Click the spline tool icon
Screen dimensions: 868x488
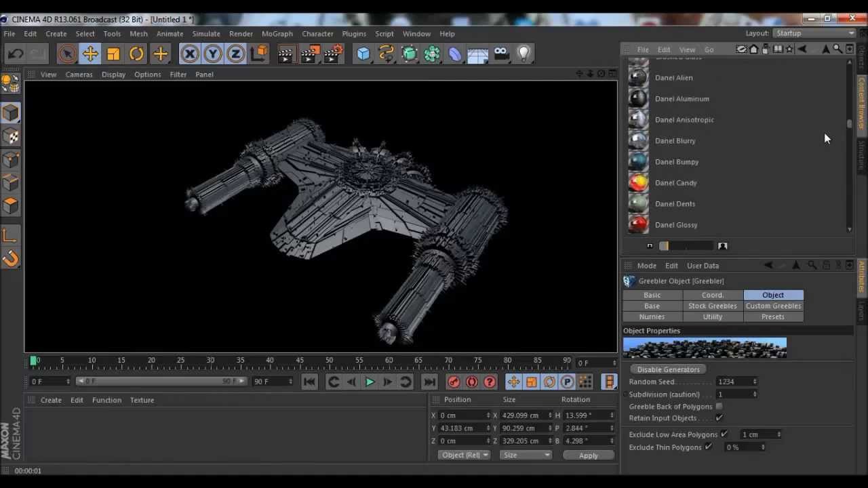[x=387, y=54]
